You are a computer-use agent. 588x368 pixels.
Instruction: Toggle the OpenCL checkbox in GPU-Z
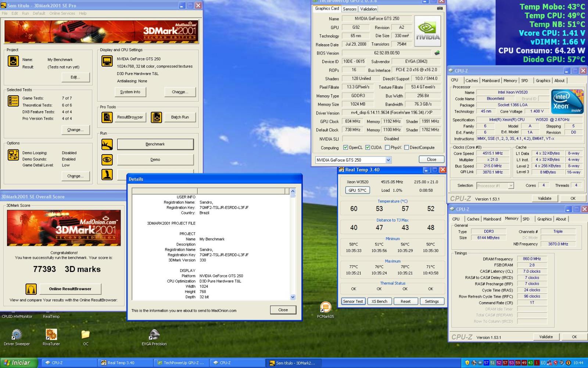point(345,148)
